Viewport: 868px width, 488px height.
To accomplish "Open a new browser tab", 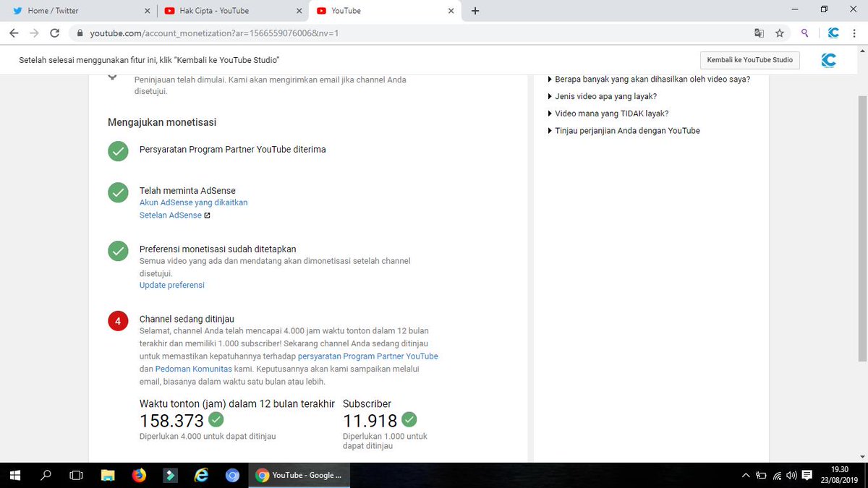I will click(475, 11).
